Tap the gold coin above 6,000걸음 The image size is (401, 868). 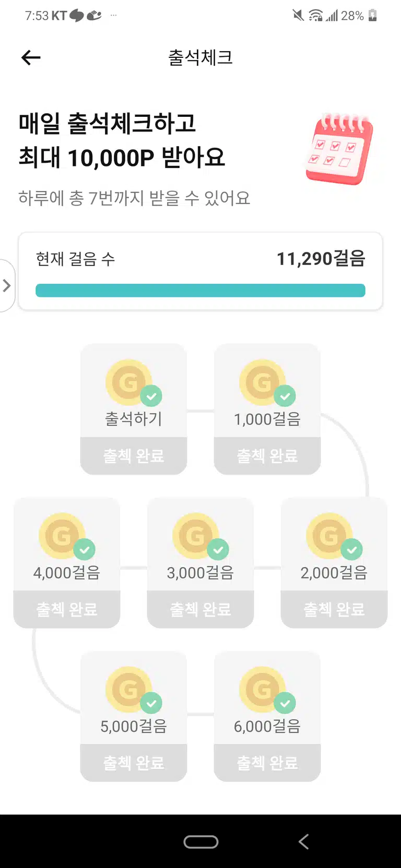pos(262,689)
